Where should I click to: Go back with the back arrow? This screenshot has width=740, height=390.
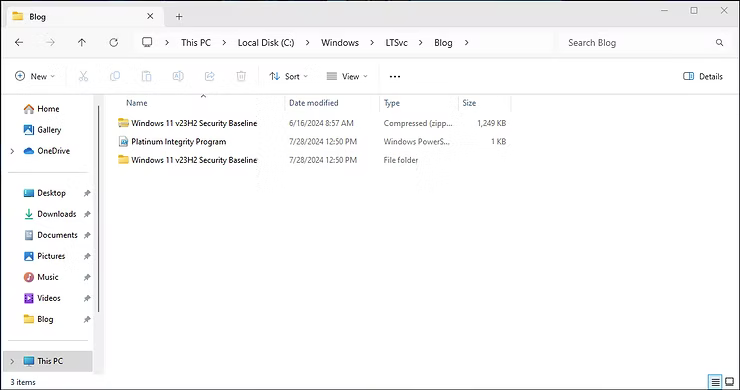tap(19, 42)
